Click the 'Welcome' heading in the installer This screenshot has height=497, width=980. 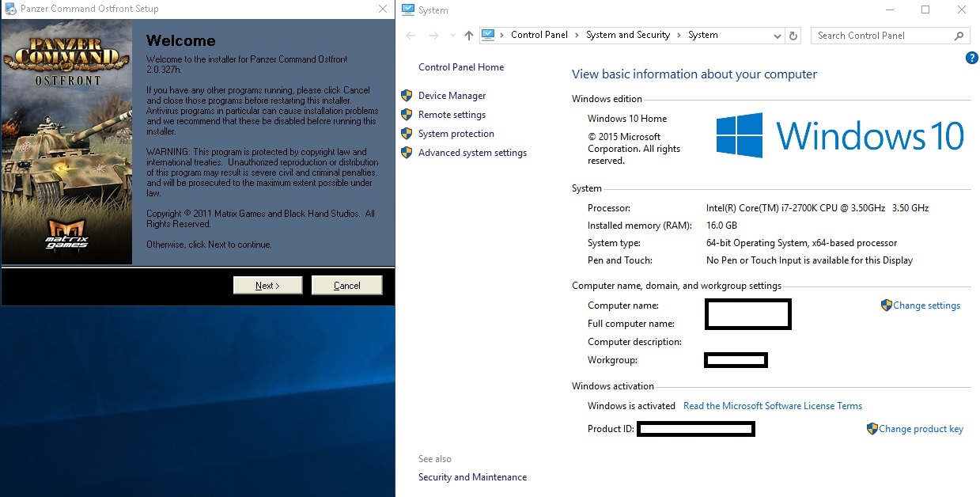click(x=180, y=40)
